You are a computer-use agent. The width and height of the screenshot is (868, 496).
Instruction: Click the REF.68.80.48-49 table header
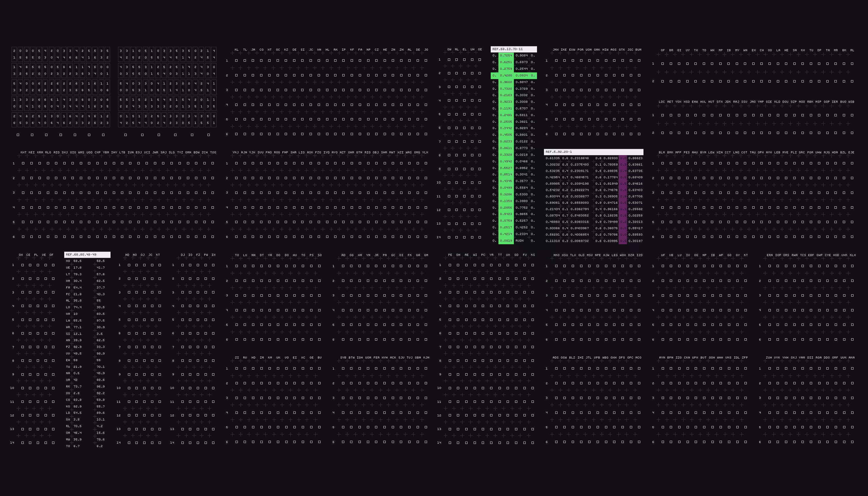pyautogui.click(x=87, y=254)
